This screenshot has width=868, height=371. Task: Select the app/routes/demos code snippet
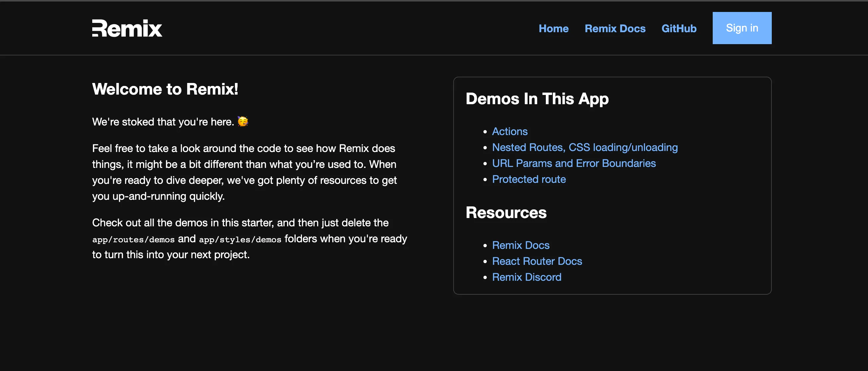(x=133, y=239)
